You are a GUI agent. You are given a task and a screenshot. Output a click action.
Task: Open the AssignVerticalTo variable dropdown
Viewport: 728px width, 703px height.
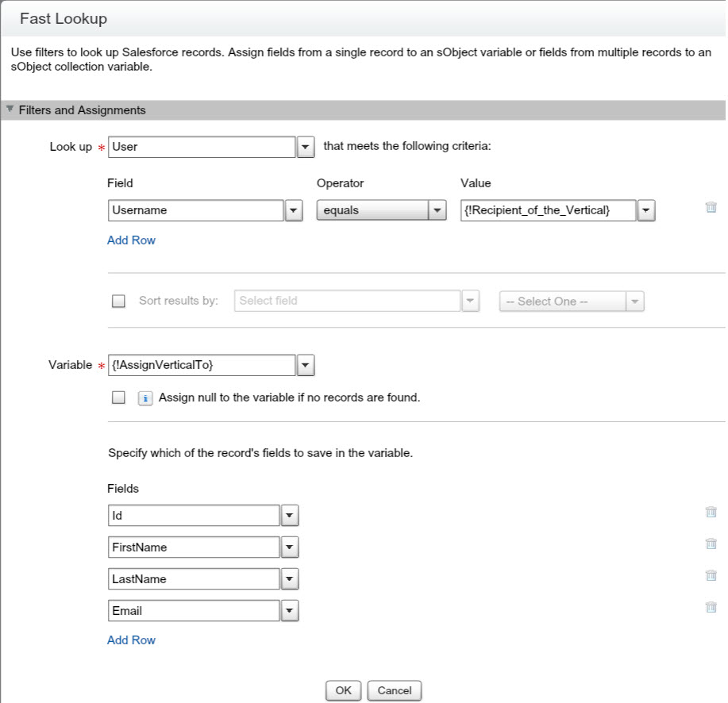[306, 365]
